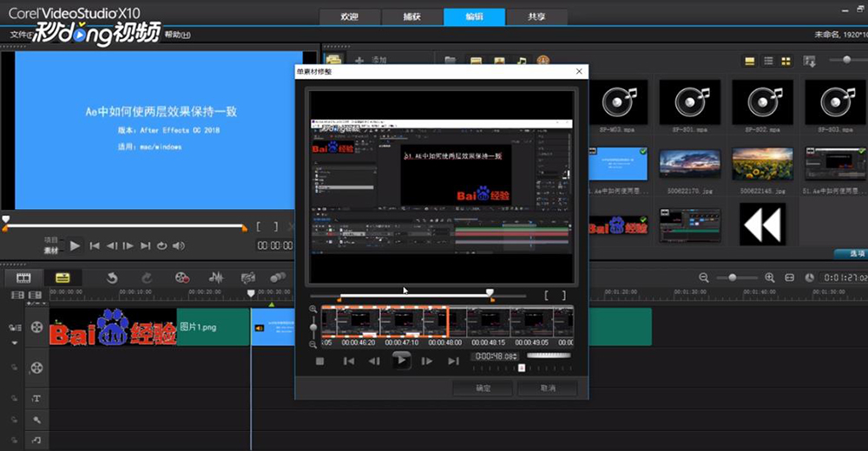
Task: Open the track manager
Action: coord(35,295)
